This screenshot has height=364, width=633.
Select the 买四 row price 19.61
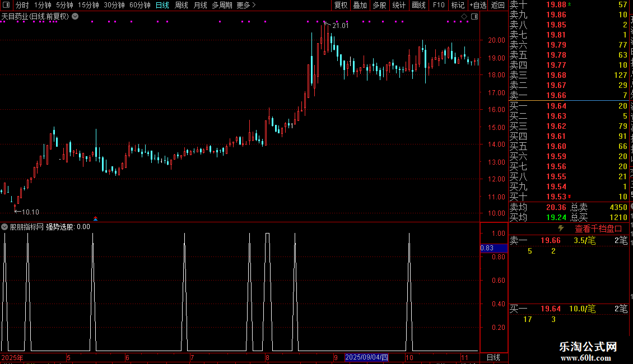click(556, 136)
